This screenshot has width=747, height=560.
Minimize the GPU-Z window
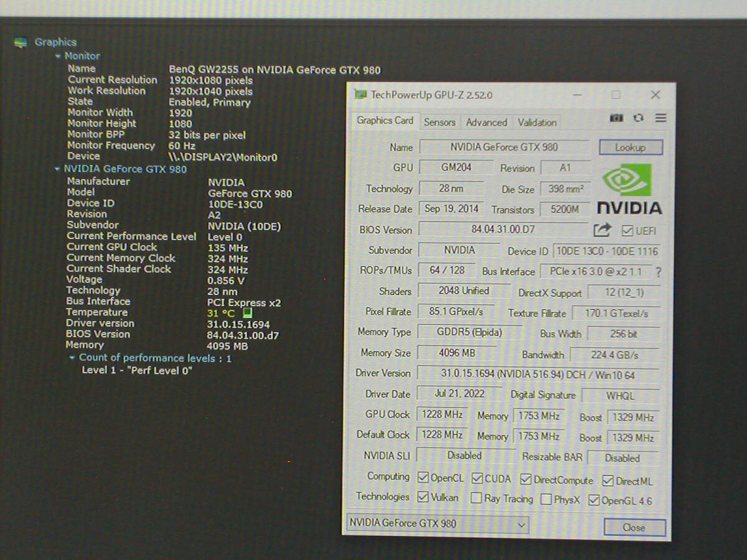point(578,95)
